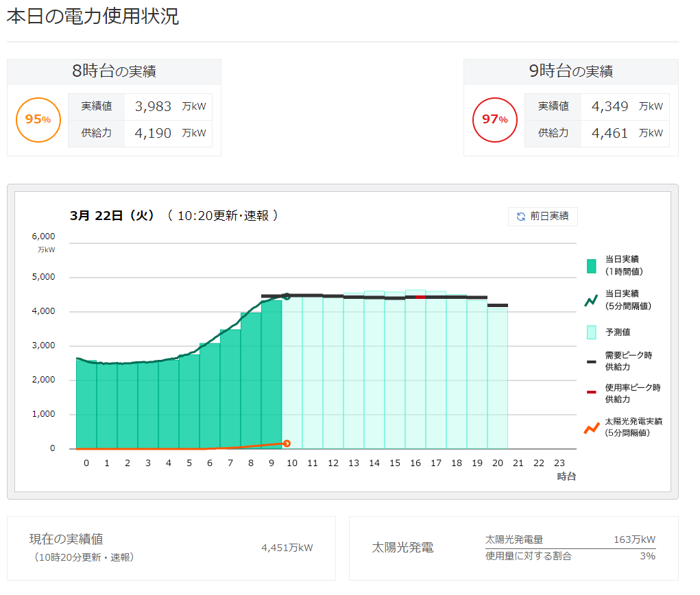
Task: Click the hour 14 forecast bar
Action: point(374,370)
